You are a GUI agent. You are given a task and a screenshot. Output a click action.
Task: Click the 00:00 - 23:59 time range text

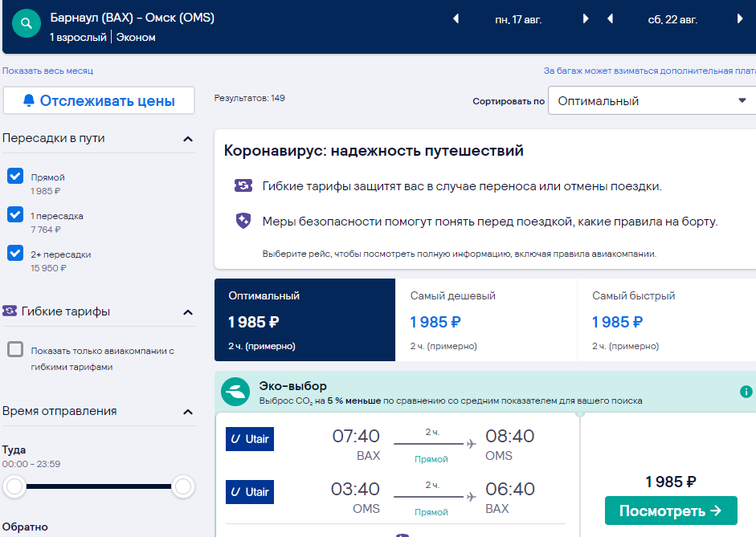[x=31, y=464]
